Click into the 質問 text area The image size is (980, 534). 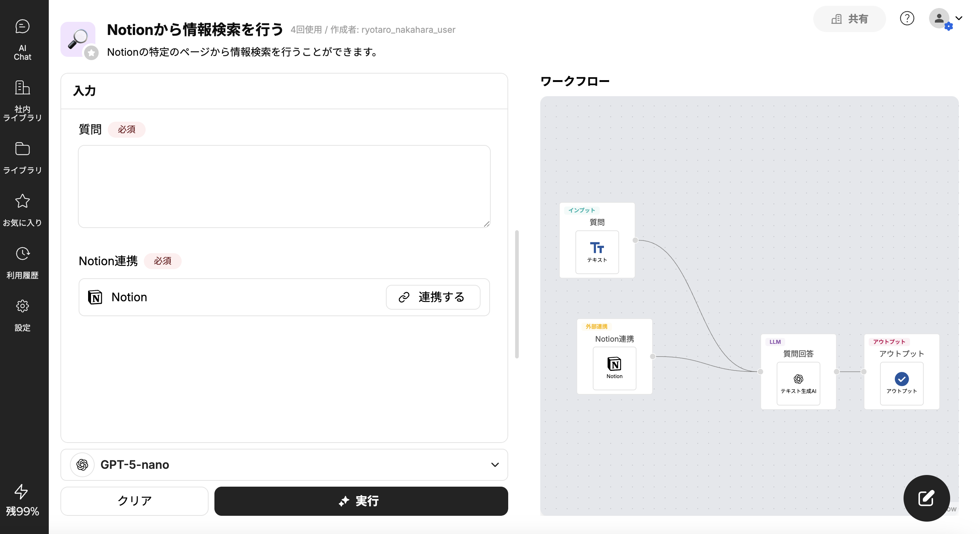pos(284,186)
